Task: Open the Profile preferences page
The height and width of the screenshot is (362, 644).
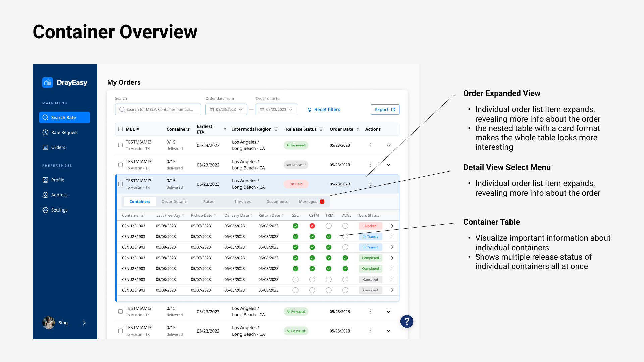Action: point(57,180)
